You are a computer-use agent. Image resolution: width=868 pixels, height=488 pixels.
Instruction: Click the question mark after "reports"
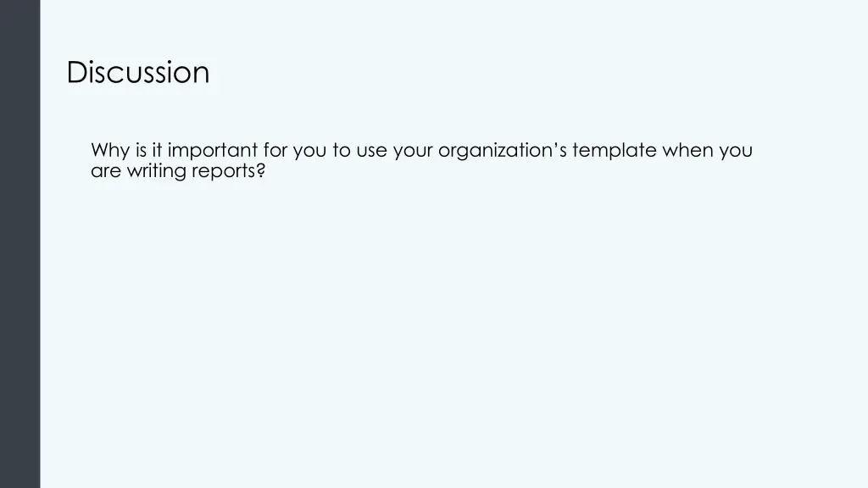261,170
